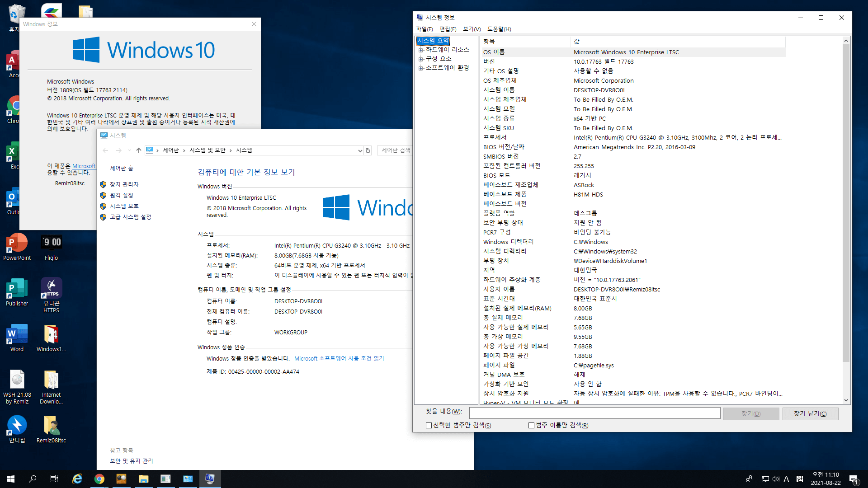The width and height of the screenshot is (868, 488).
Task: Open taskbar search magnifier
Action: tap(33, 479)
